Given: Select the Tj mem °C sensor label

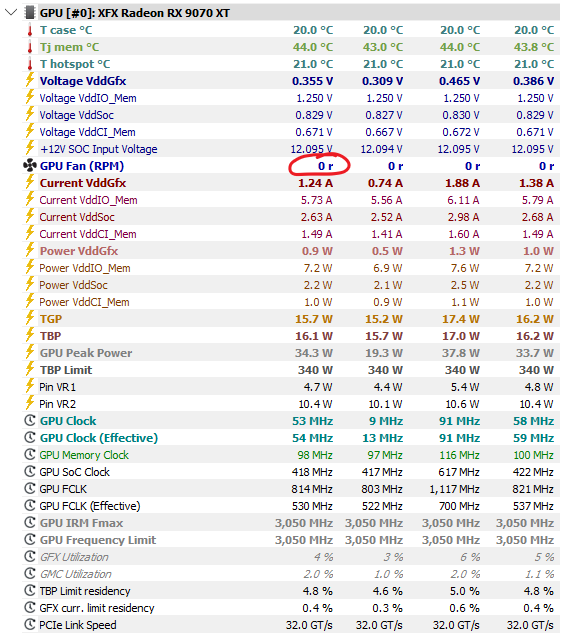Looking at the screenshot, I should [x=69, y=47].
